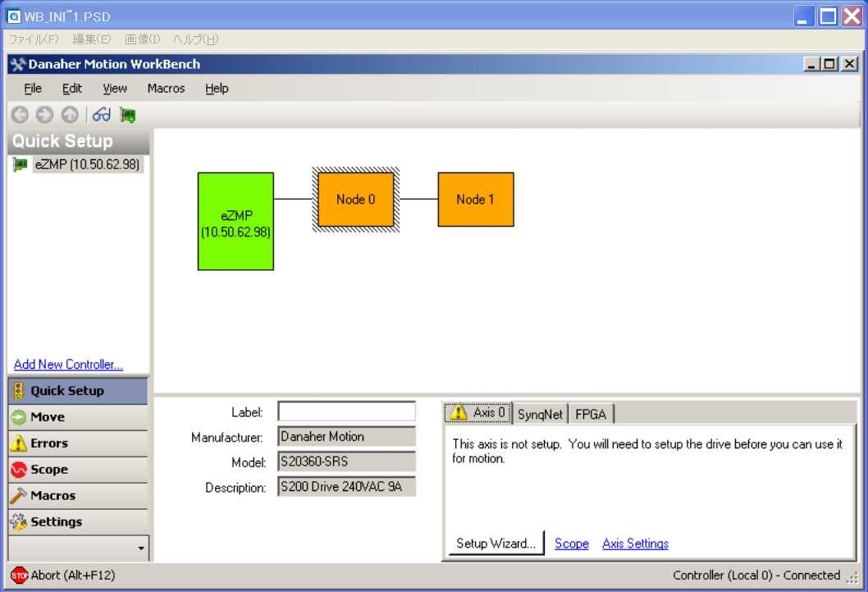Open the 画像(I) menu in outer window
The width and height of the screenshot is (868, 592).
[142, 39]
